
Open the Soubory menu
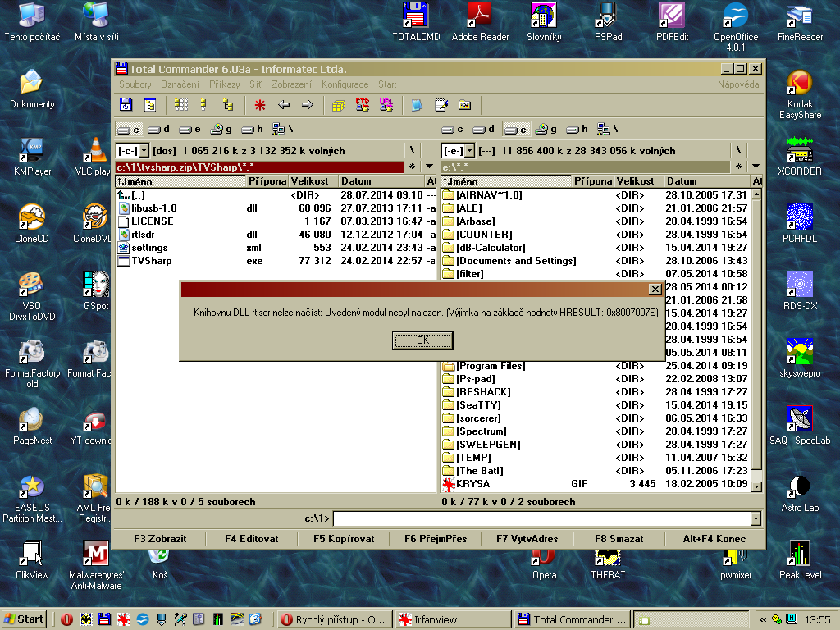(135, 84)
